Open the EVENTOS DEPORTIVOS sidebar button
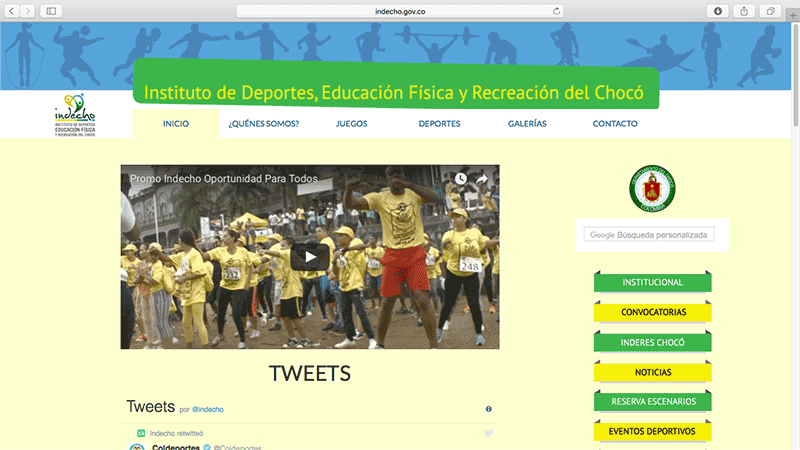The image size is (800, 450). (653, 432)
